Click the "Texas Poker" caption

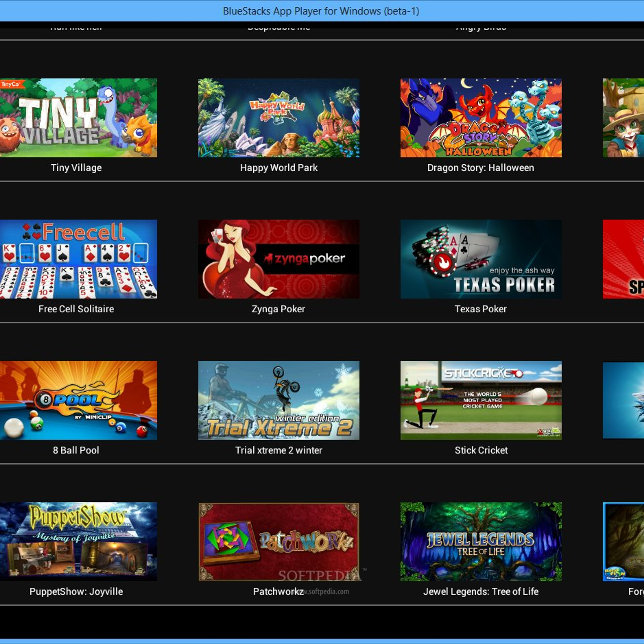coord(481,309)
